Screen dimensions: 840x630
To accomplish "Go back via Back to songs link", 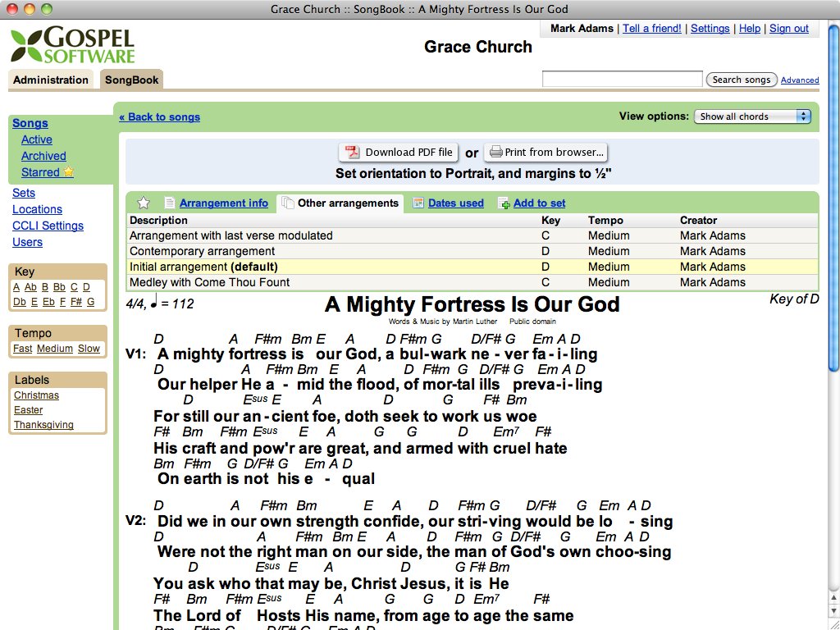I will (160, 116).
